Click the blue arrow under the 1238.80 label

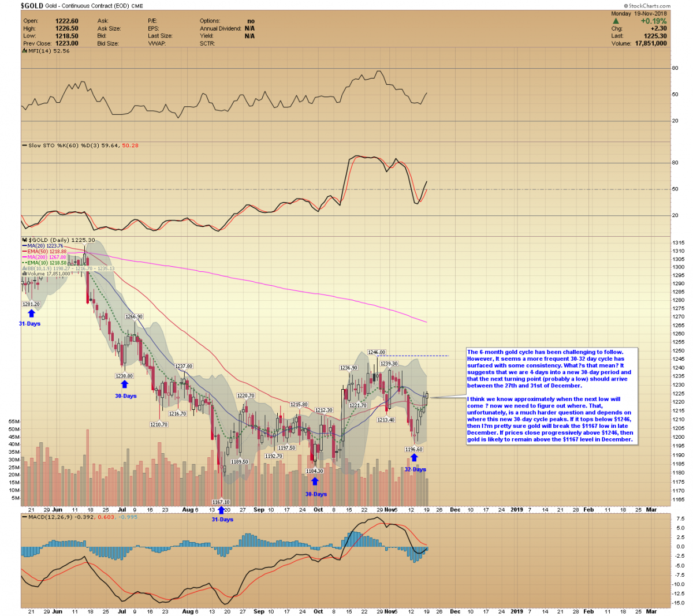coord(125,385)
